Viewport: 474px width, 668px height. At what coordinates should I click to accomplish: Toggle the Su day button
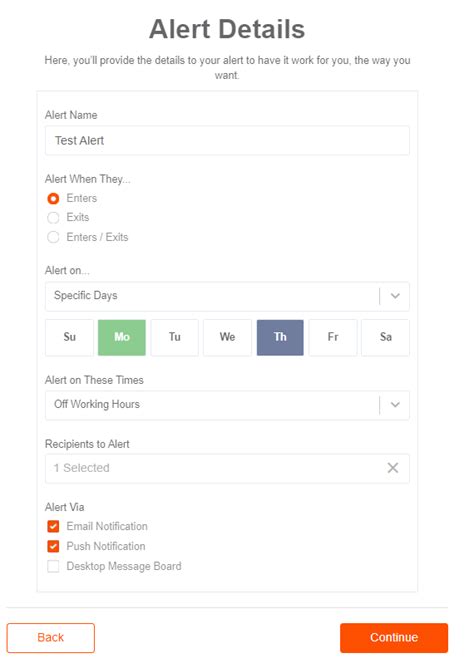pos(69,337)
